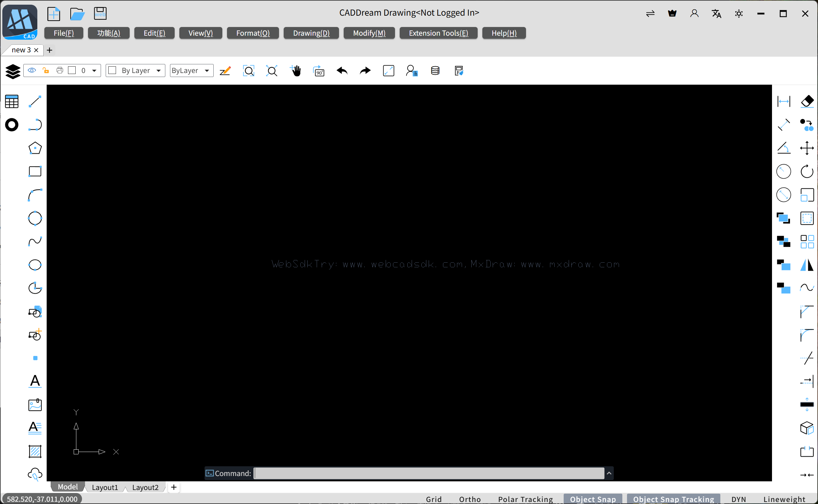Open the Drawing(D) menu
Screen dimensions: 818x504
tap(311, 33)
